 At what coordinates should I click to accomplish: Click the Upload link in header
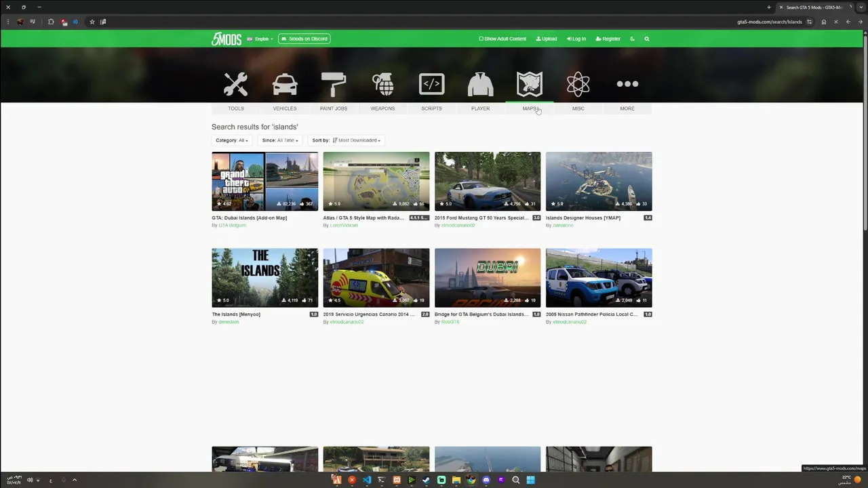pyautogui.click(x=547, y=39)
